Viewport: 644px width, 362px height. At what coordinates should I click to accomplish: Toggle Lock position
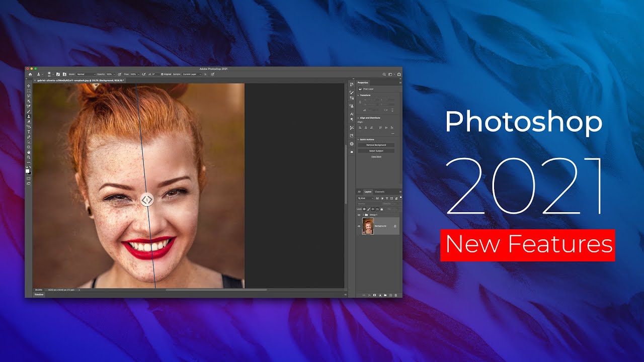[373, 209]
